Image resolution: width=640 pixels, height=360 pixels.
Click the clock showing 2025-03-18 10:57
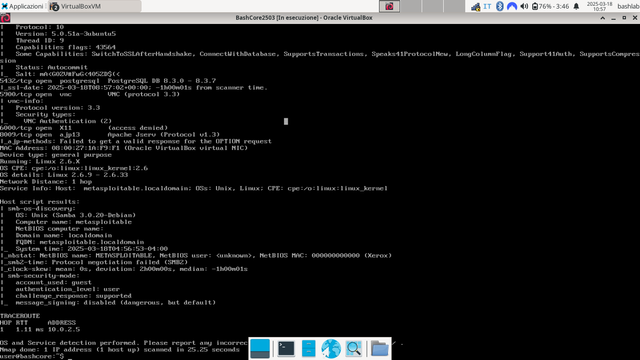coord(599,6)
